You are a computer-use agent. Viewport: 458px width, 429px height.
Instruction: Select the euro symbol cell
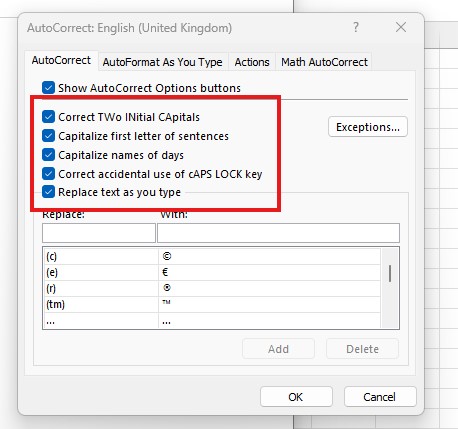269,272
